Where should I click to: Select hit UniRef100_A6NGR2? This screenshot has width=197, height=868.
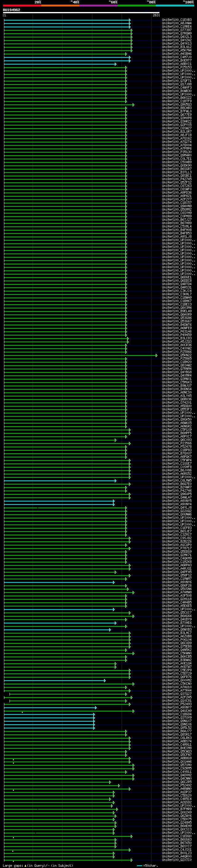pyautogui.click(x=177, y=426)
